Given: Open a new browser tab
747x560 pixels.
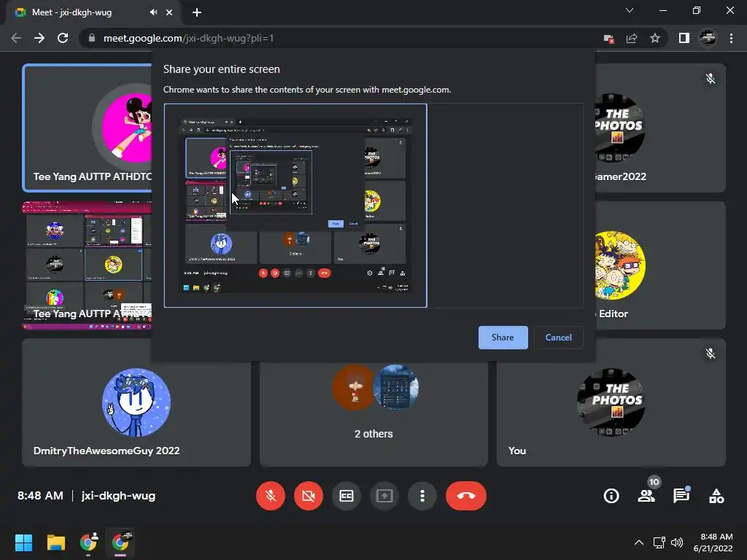Looking at the screenshot, I should click(197, 12).
